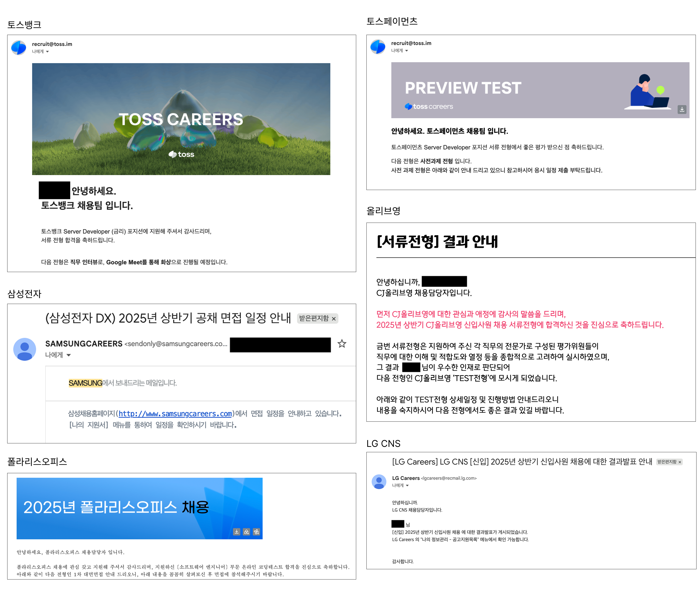
Task: Click the LG Careers sender avatar
Action: [379, 482]
